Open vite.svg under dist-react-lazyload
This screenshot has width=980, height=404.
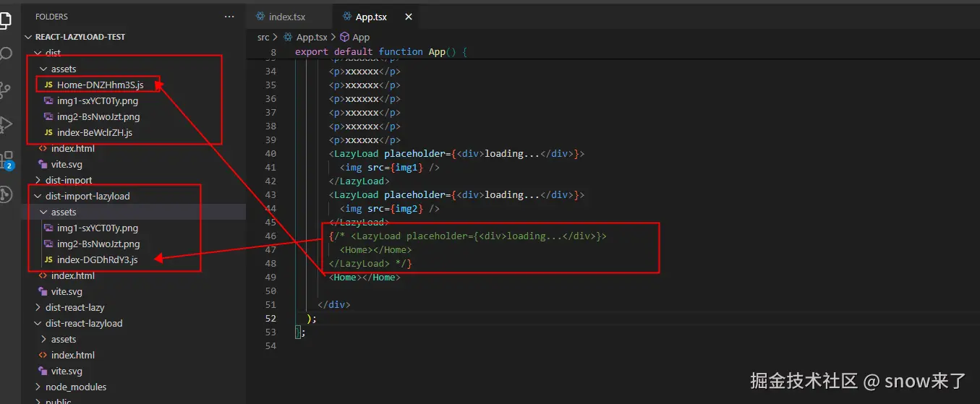point(67,371)
